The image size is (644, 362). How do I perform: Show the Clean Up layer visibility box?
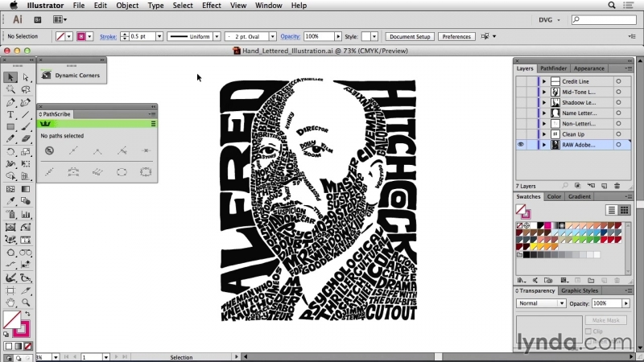[x=520, y=134]
